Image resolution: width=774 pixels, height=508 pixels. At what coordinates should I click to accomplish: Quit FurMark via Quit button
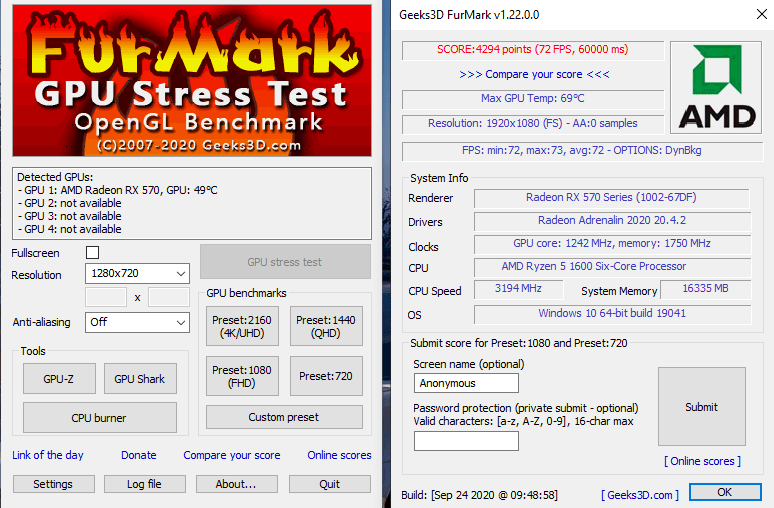[329, 484]
